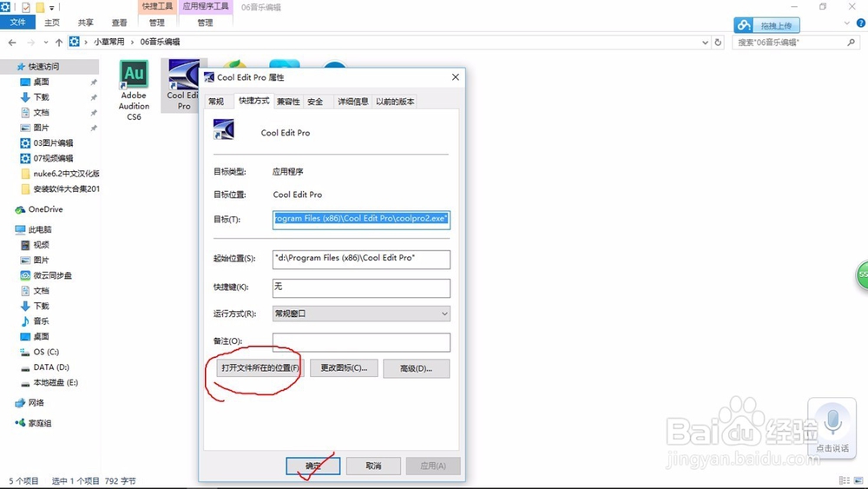Switch to details view in status bar
Viewport: 868px width, 489px height.
click(x=845, y=480)
